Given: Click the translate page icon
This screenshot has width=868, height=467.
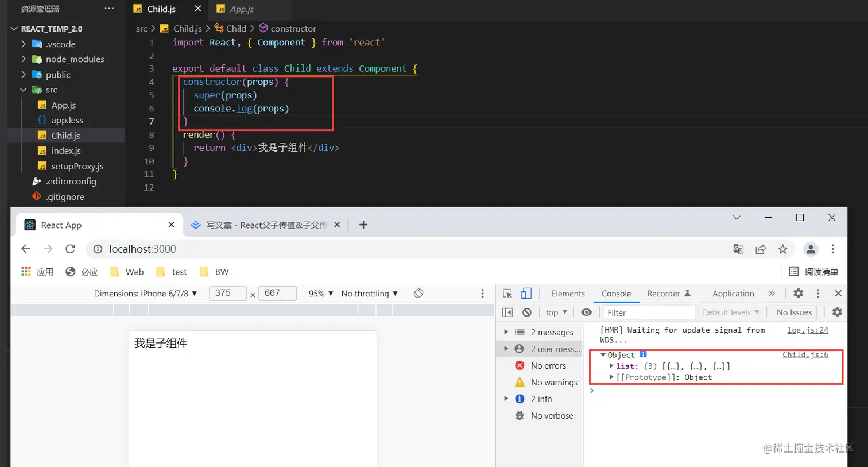Looking at the screenshot, I should (738, 249).
